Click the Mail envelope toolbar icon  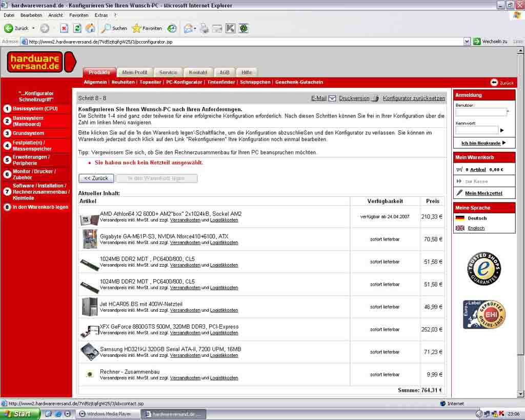point(188,29)
